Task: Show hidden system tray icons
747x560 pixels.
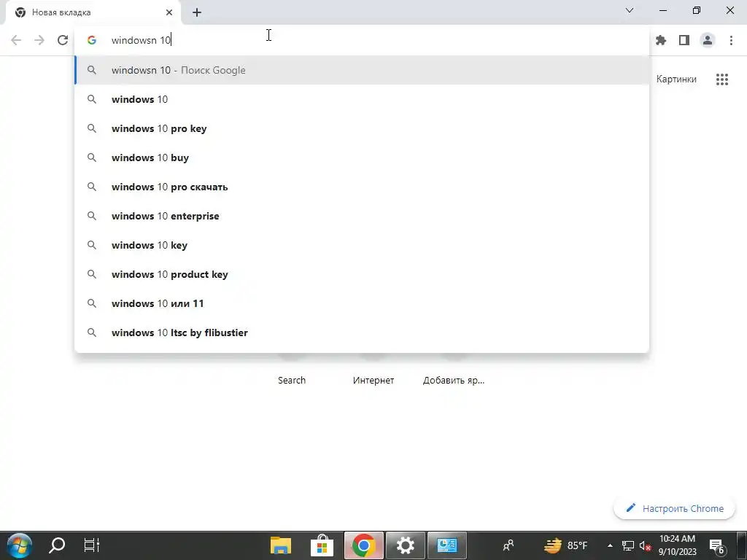Action: [x=610, y=545]
